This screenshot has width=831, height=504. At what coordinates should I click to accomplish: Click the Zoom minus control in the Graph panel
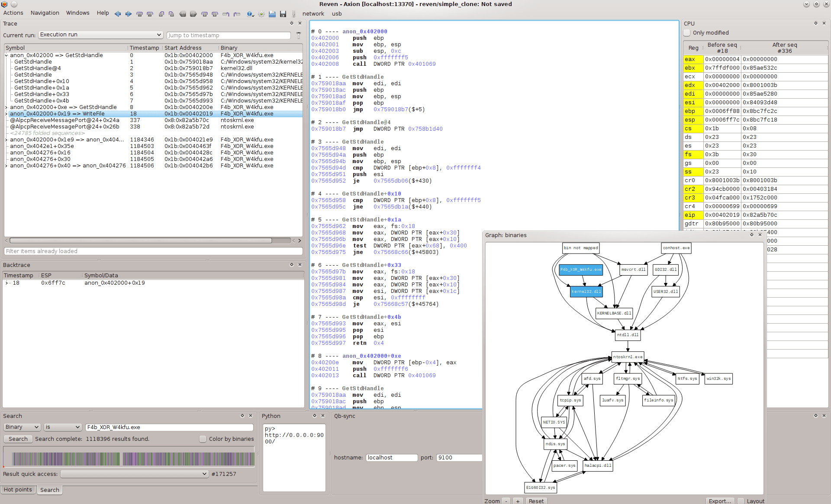506,501
